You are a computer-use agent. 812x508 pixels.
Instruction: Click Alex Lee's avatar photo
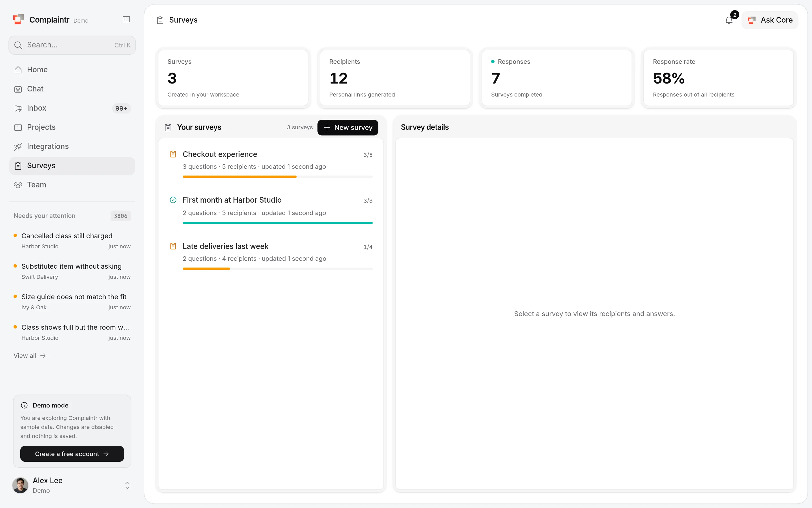[x=20, y=485]
